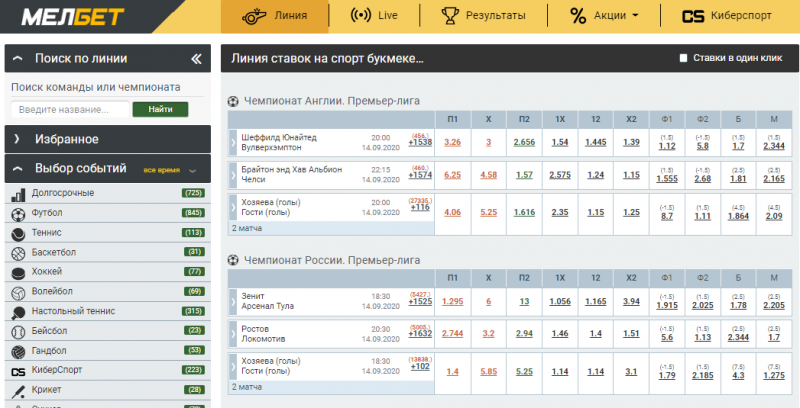Viewport: 800px width, 408px height.
Task: Open Чемпионат России. Премьер-лига link
Action: point(332,260)
